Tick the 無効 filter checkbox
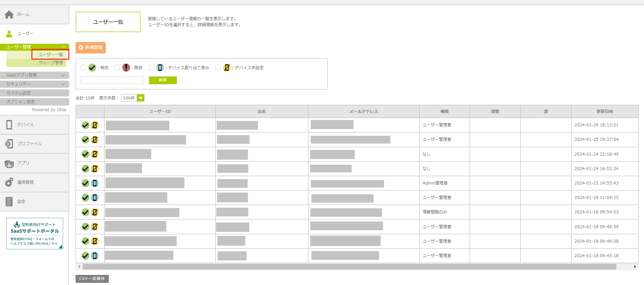The width and height of the screenshot is (644, 285). coord(117,68)
